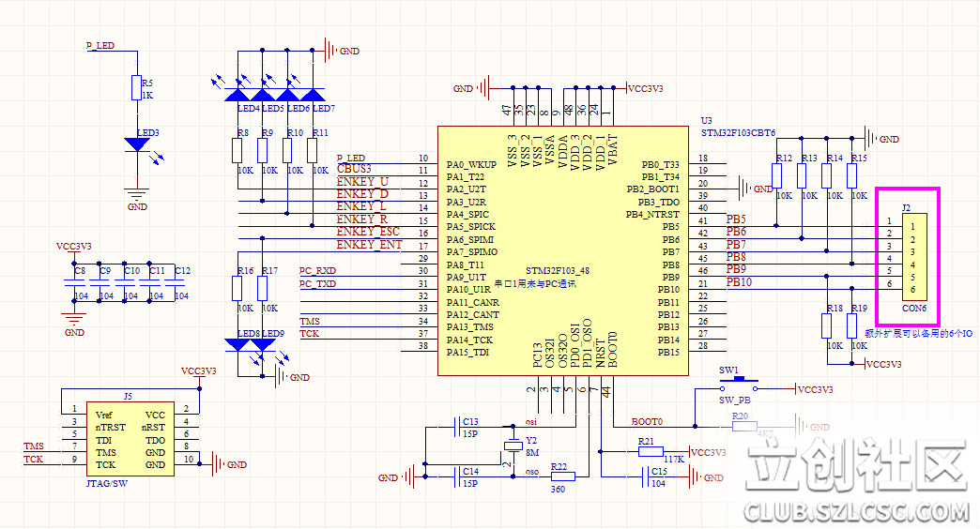The height and width of the screenshot is (529, 980).
Task: Click the CLUB.SZLCSC.COM watermark link
Action: point(854,513)
